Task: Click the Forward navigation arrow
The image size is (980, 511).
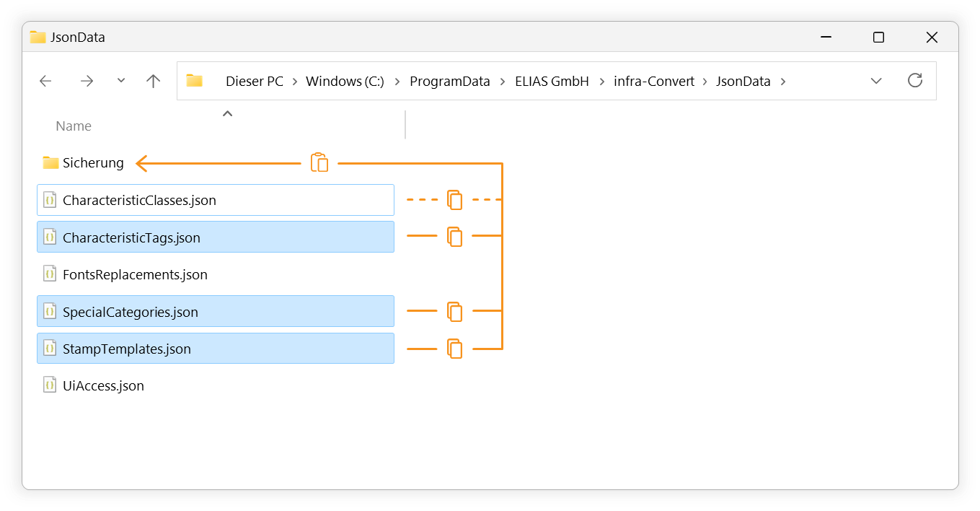Action: 87,82
